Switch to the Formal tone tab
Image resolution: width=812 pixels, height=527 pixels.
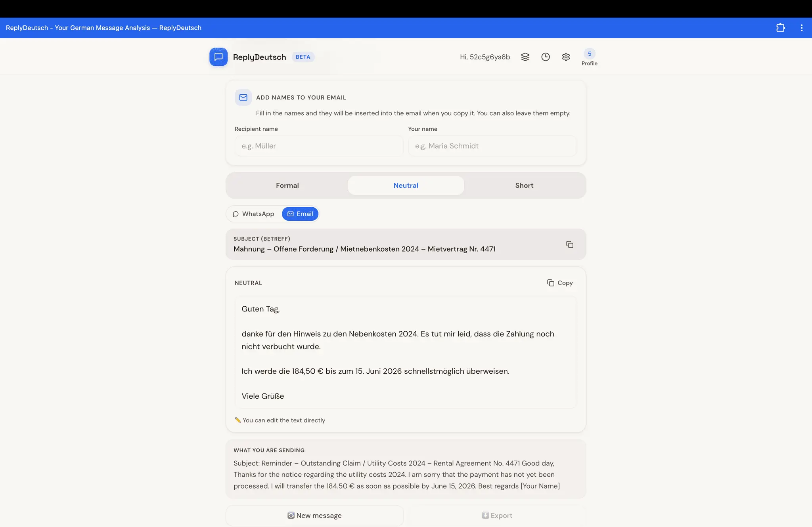287,185
